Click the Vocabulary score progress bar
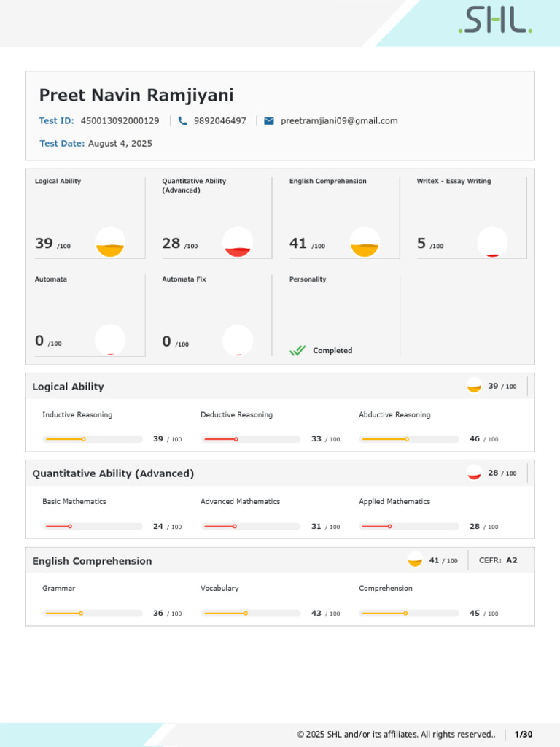560x747 pixels. (252, 614)
